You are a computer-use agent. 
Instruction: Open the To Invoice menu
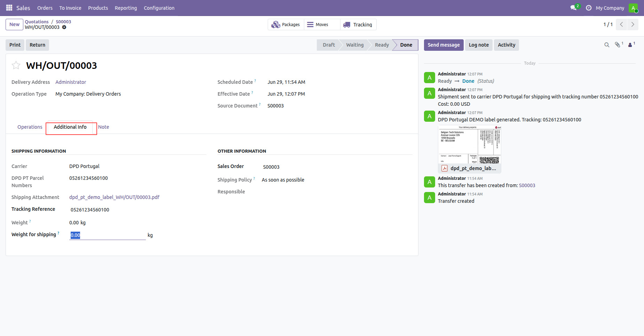(70, 8)
